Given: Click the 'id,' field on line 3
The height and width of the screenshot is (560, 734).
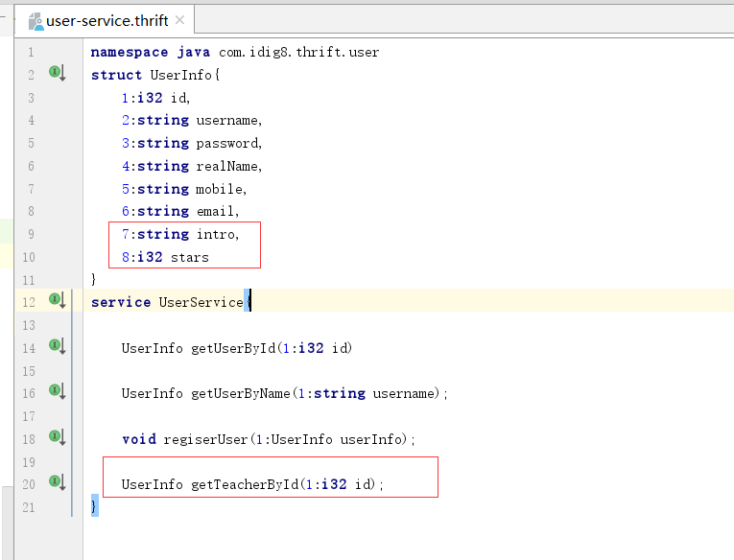Looking at the screenshot, I should pos(180,98).
